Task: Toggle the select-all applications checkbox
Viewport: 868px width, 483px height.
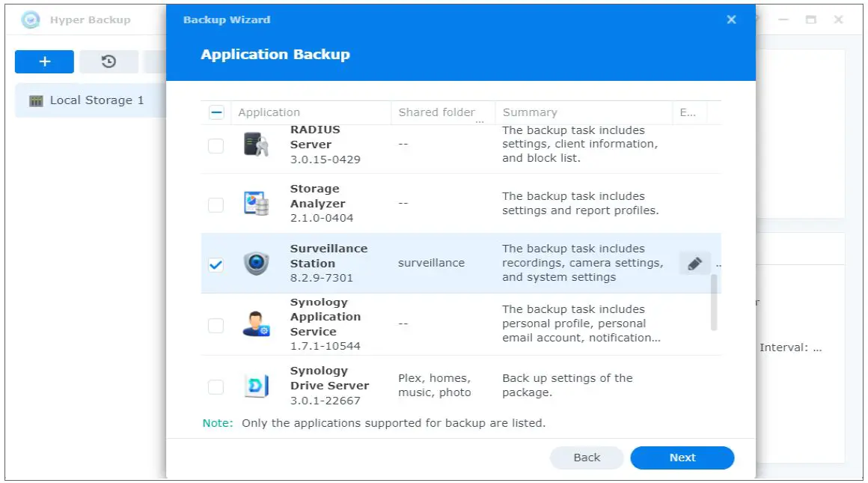Action: (216, 111)
